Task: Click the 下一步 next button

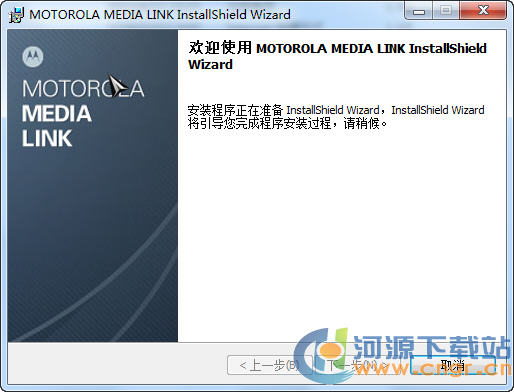Action: pos(357,365)
